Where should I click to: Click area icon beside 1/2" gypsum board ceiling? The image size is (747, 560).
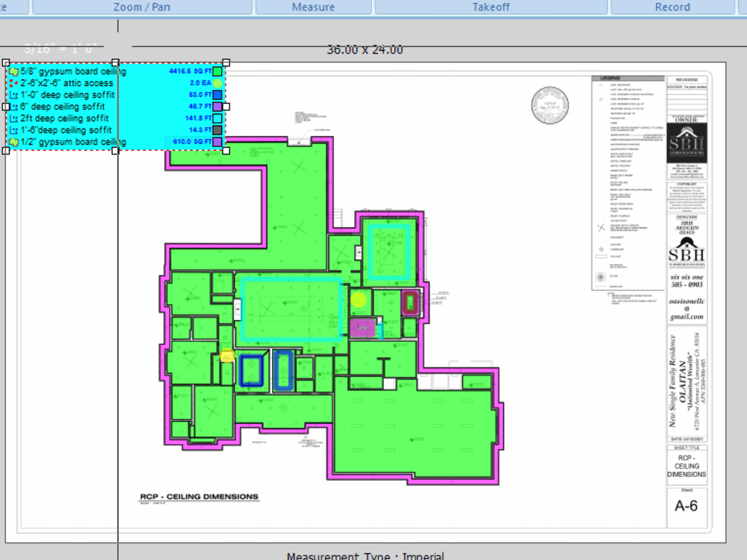tap(13, 142)
